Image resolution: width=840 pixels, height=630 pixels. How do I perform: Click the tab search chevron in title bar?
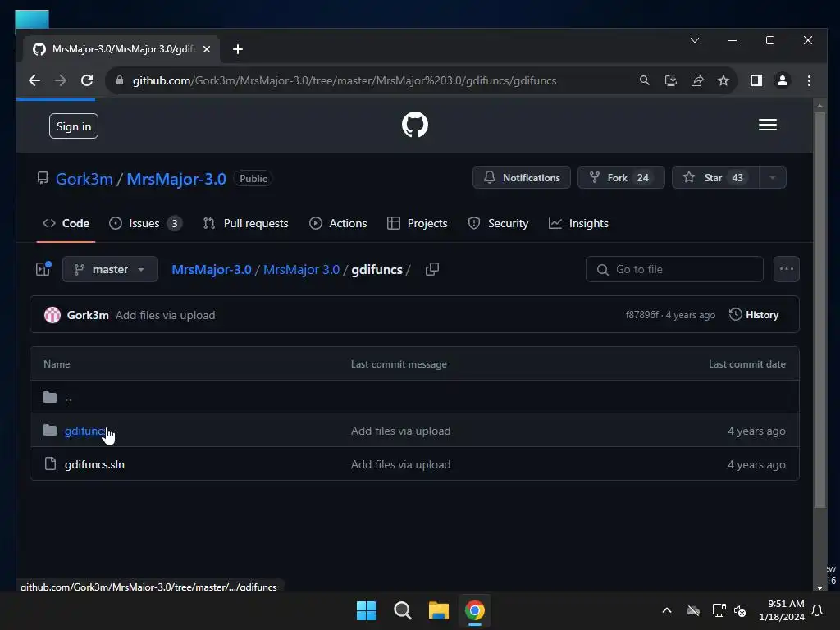click(694, 40)
